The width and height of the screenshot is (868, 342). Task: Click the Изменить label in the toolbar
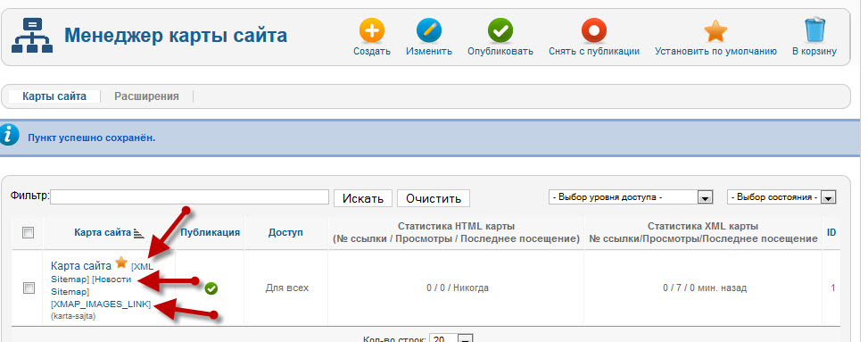pos(429,51)
